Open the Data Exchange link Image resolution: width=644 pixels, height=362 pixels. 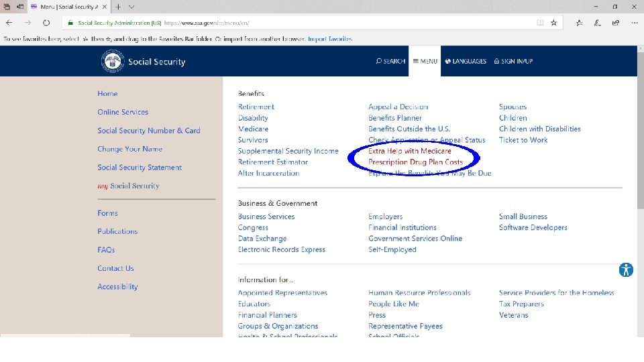pos(262,239)
